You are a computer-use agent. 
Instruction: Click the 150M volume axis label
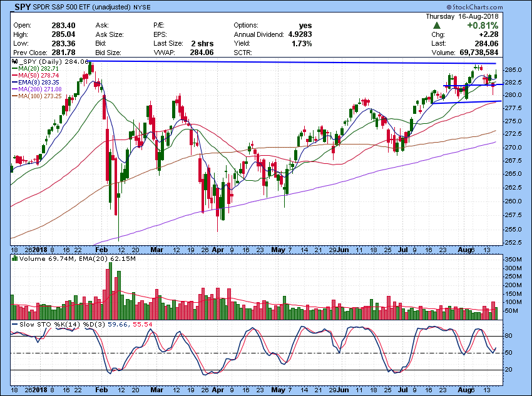(x=513, y=293)
